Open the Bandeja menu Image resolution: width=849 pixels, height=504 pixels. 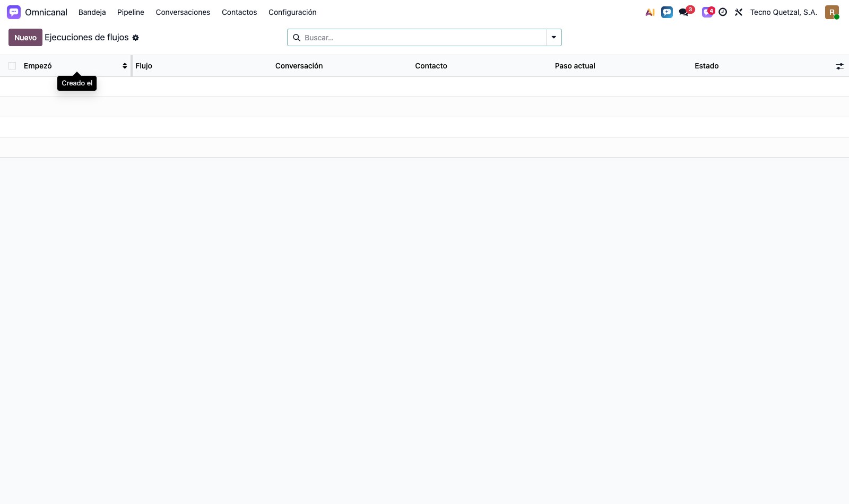[x=92, y=12]
